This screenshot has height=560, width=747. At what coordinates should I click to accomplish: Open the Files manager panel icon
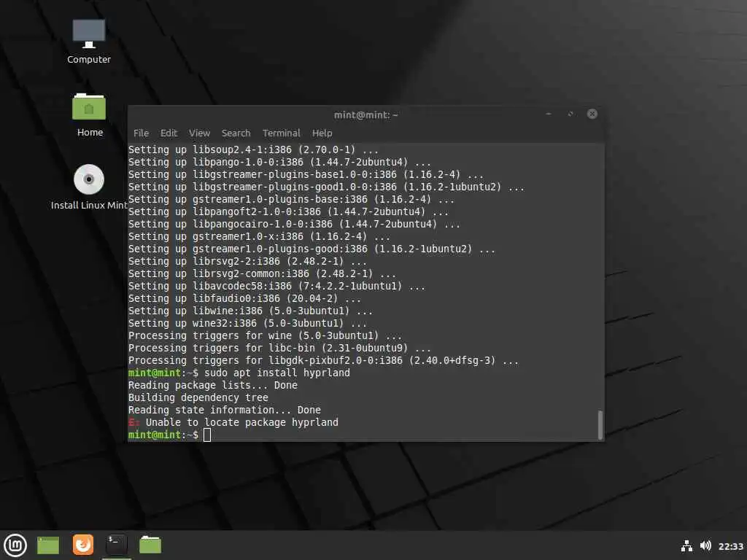pyautogui.click(x=150, y=545)
